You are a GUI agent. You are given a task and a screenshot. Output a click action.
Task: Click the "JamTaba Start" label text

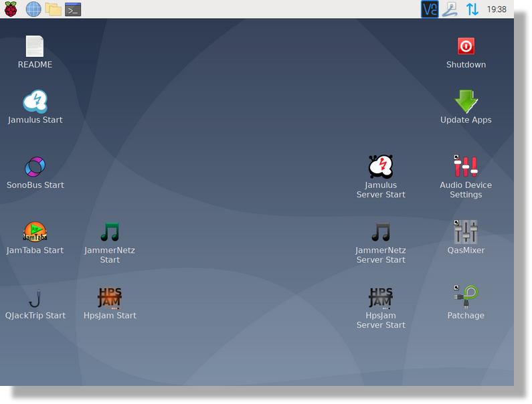(x=35, y=250)
